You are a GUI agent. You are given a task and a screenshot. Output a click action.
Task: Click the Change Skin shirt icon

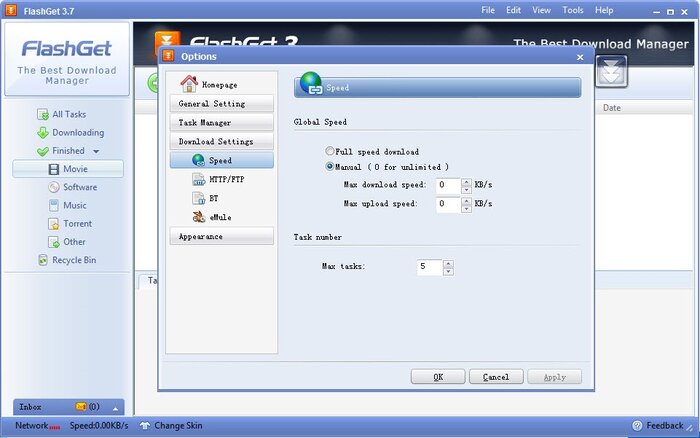click(x=145, y=425)
